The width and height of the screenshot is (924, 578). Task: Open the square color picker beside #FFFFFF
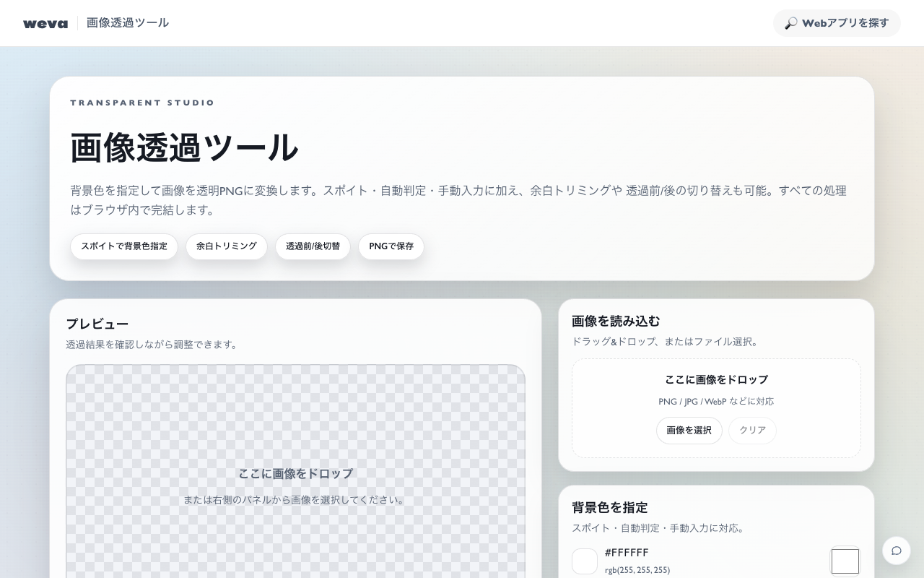pyautogui.click(x=845, y=561)
